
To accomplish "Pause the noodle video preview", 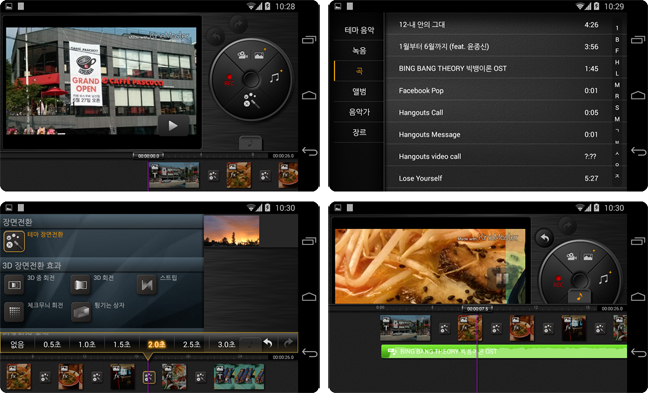I will point(499,279).
